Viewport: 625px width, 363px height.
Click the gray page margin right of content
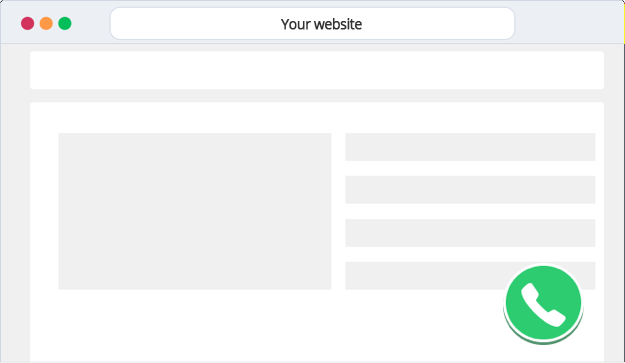[614, 203]
